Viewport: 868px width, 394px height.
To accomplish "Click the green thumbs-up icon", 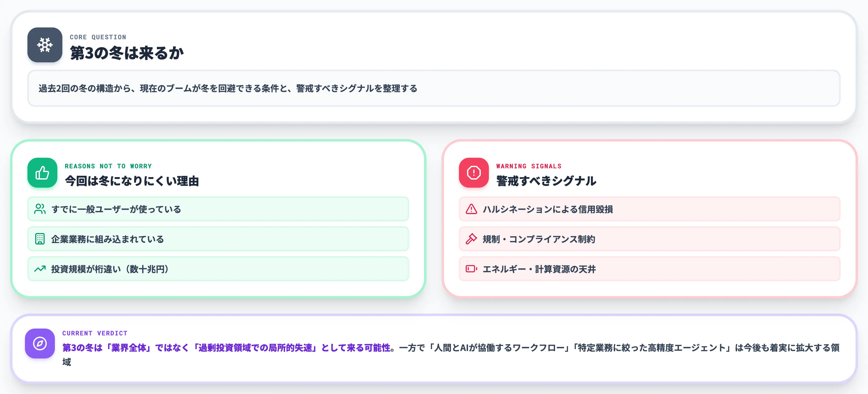I will [42, 173].
